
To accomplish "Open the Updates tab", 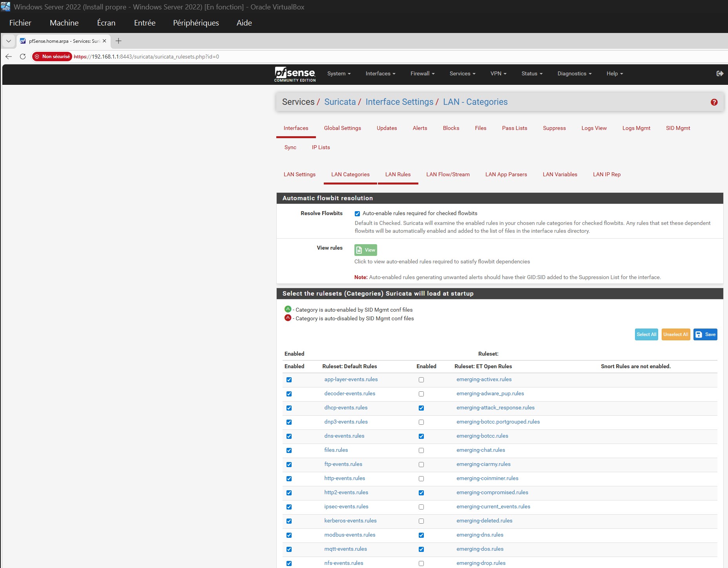I will point(387,128).
